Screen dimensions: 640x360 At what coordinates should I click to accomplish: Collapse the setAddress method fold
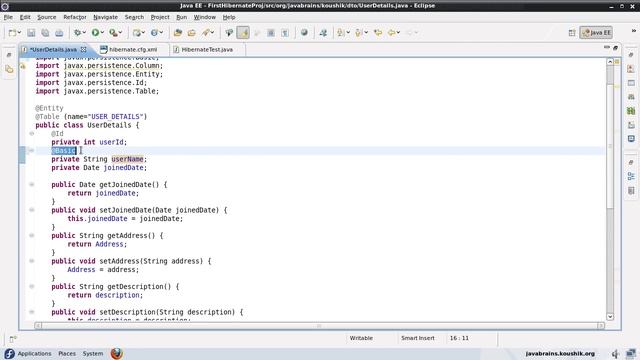[x=32, y=261]
